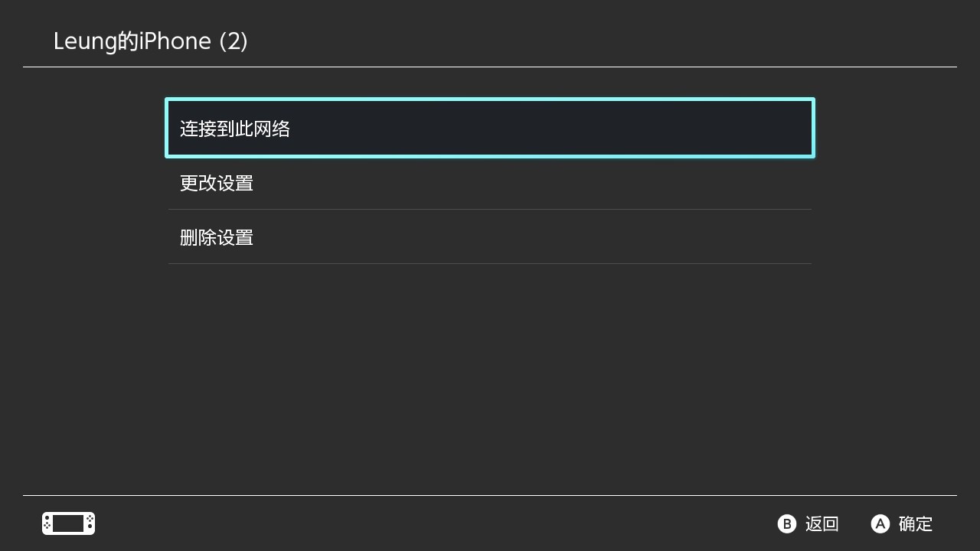
Task: Click the divider line under the title
Action: [x=489, y=67]
